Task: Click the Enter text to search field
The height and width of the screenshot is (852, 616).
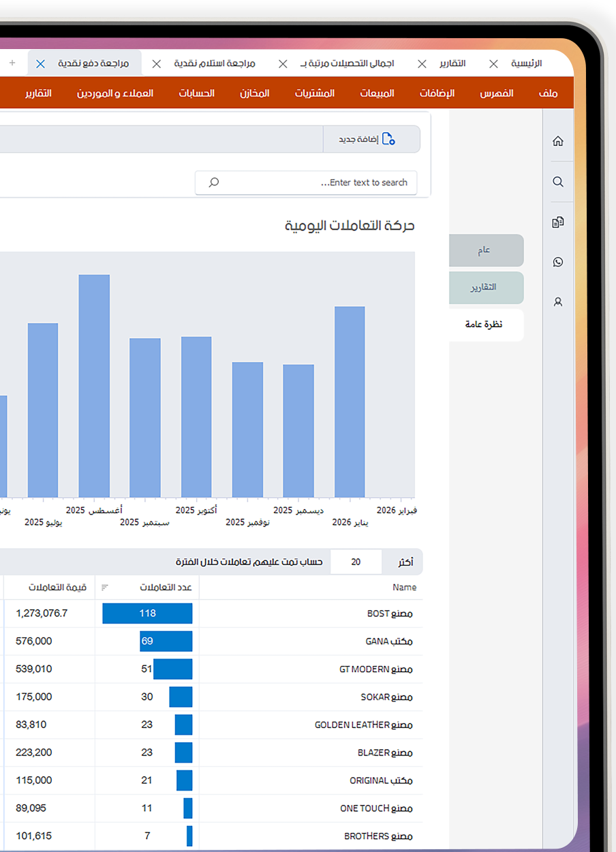Action: (313, 183)
